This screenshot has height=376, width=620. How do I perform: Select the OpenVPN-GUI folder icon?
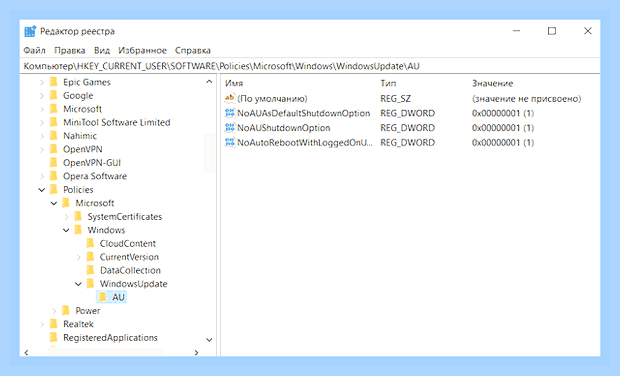tap(54, 163)
